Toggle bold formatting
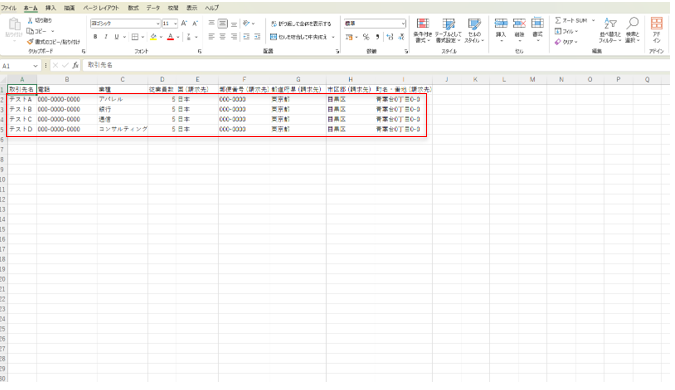675x390 pixels. click(95, 37)
